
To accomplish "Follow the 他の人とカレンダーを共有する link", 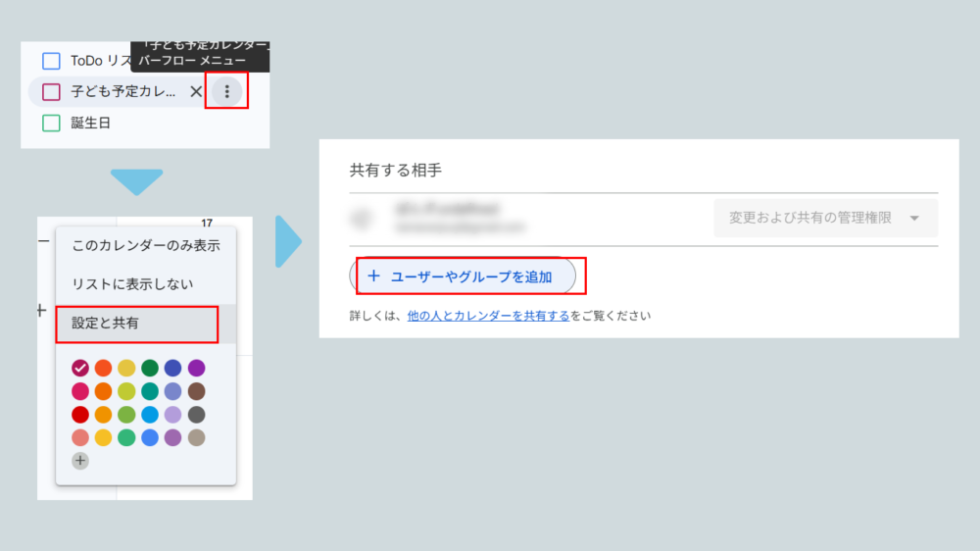I will (x=488, y=316).
